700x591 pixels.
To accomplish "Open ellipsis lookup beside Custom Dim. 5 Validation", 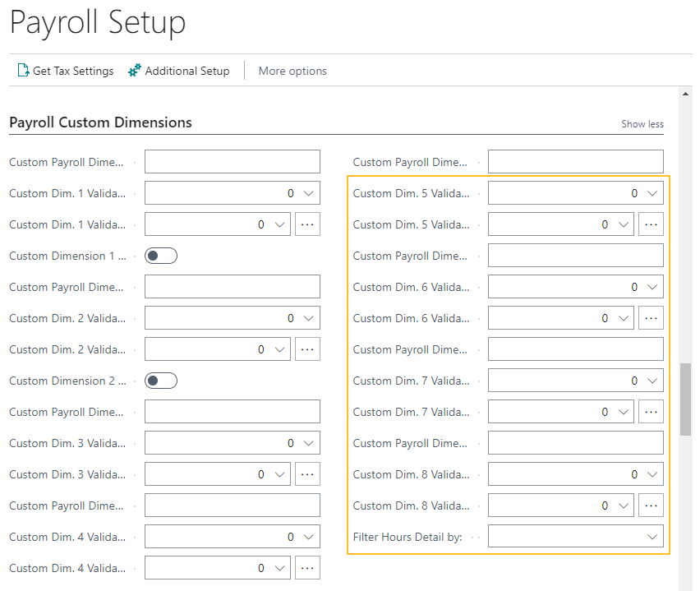I will click(651, 224).
